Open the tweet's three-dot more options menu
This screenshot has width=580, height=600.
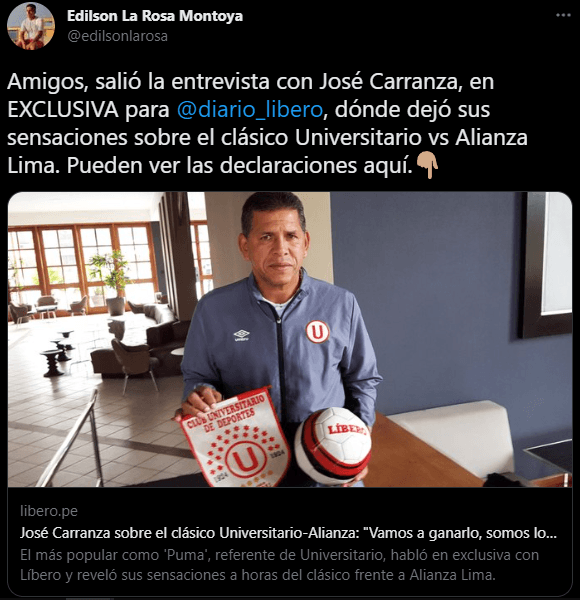tap(563, 15)
